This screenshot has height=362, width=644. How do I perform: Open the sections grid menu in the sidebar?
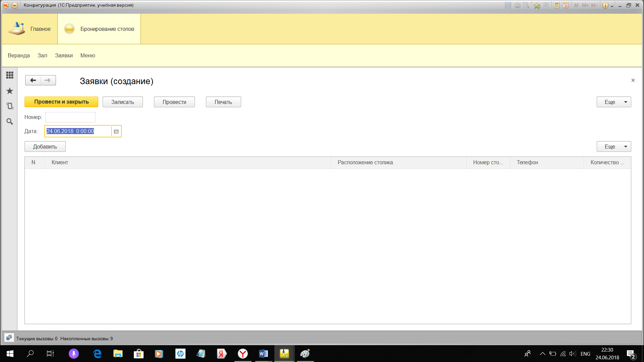(10, 75)
